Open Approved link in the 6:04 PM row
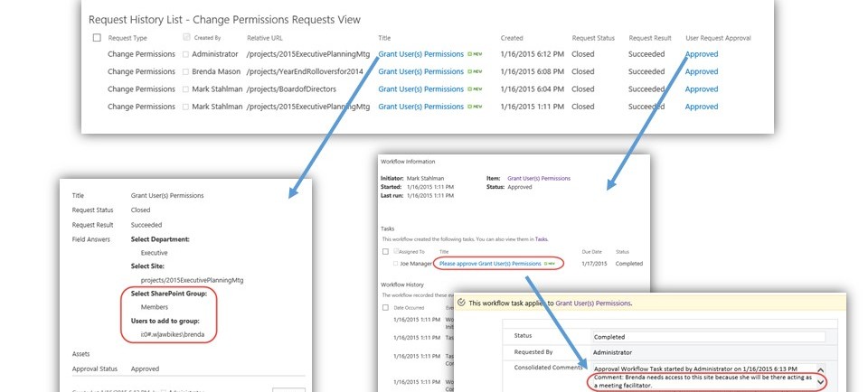Viewport: 868px width, 392px height. (x=702, y=89)
